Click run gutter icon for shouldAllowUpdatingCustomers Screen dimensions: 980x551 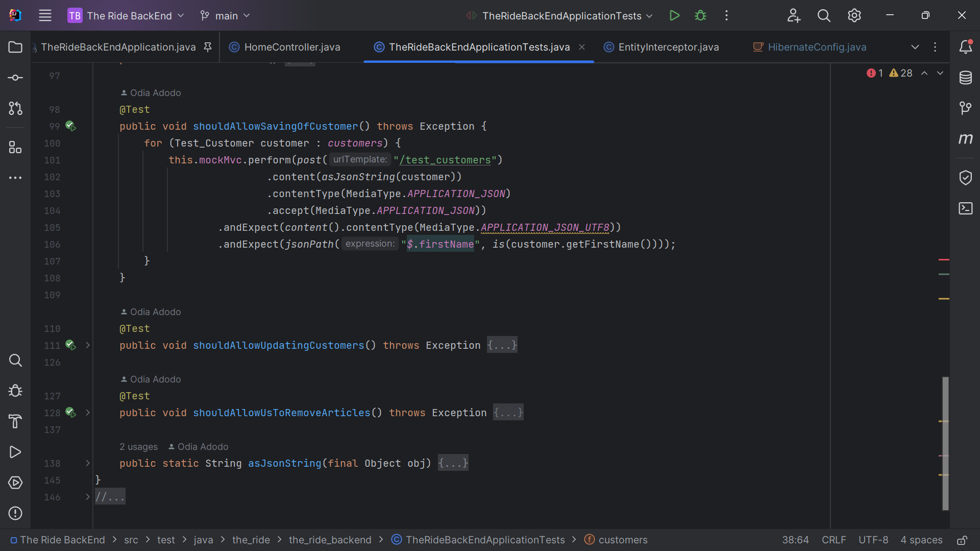coord(70,345)
